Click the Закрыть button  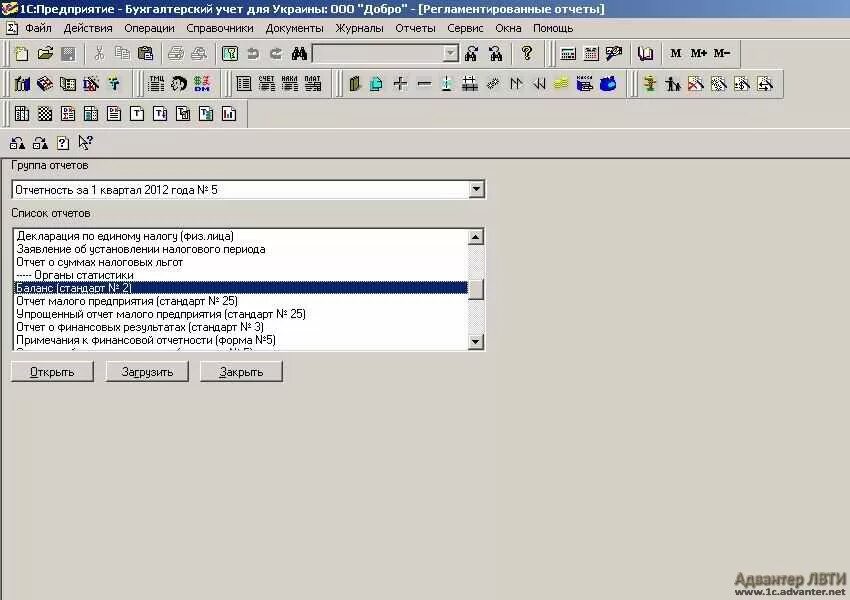pos(241,372)
